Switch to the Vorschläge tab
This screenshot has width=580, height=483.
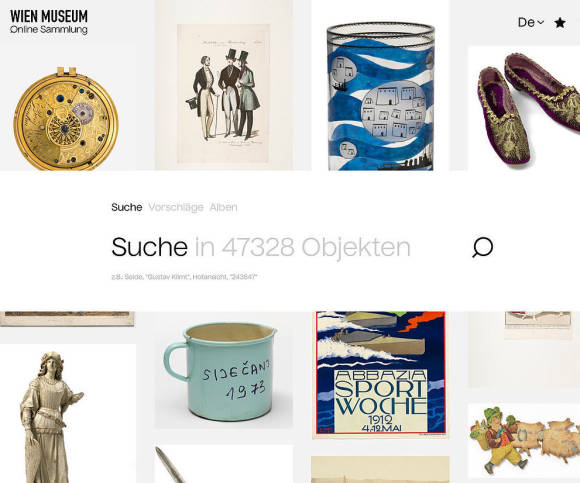(176, 207)
